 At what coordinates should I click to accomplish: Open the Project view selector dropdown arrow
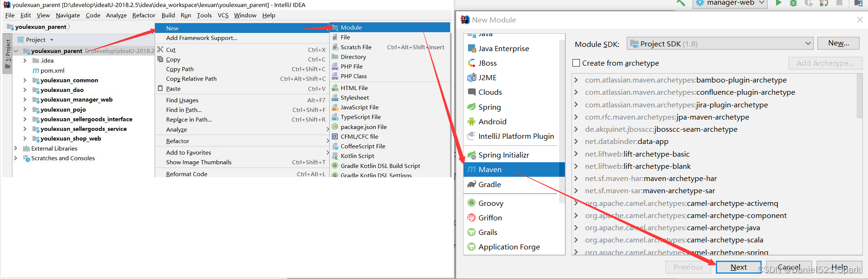click(x=52, y=40)
